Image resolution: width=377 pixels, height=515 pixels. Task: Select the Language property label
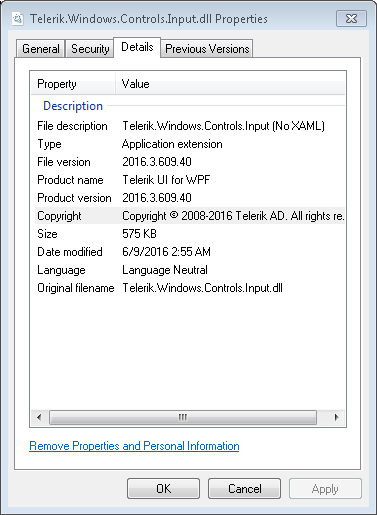[x=61, y=270]
